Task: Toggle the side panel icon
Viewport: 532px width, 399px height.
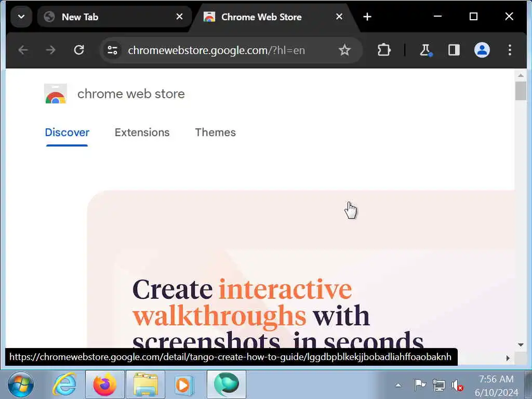Action: pos(454,50)
